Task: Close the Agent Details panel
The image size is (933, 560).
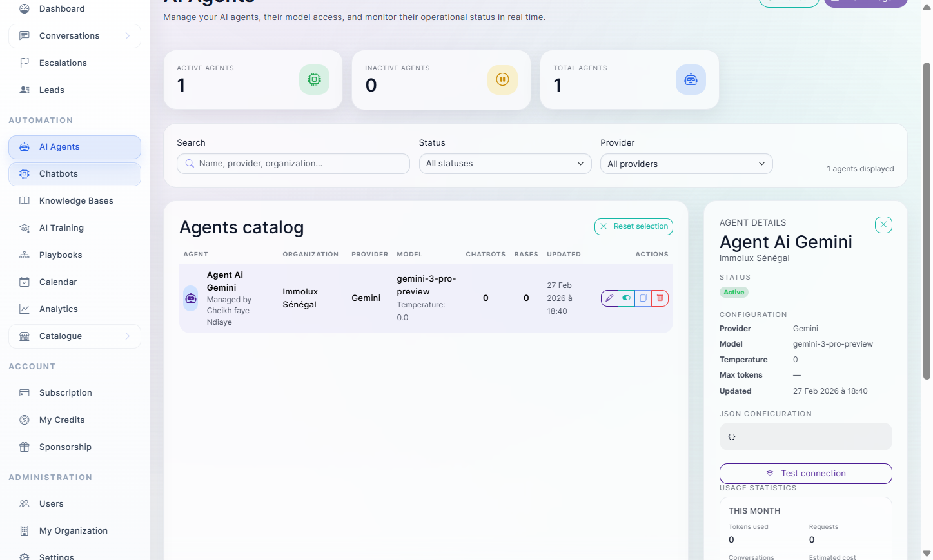Action: click(x=883, y=225)
